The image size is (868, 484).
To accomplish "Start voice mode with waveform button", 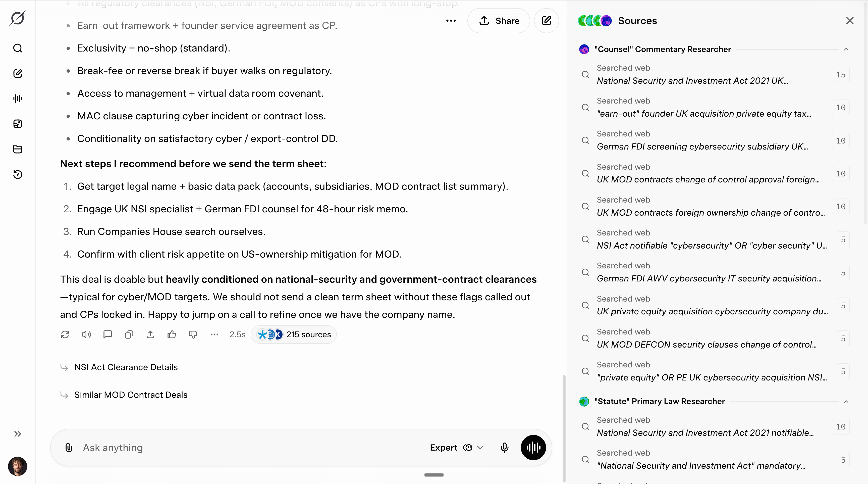I will (533, 448).
